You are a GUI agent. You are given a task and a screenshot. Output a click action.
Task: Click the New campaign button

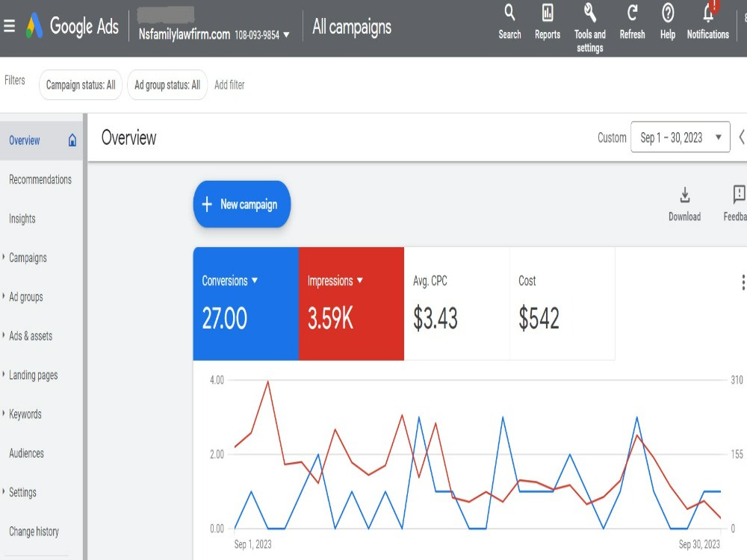tap(242, 205)
